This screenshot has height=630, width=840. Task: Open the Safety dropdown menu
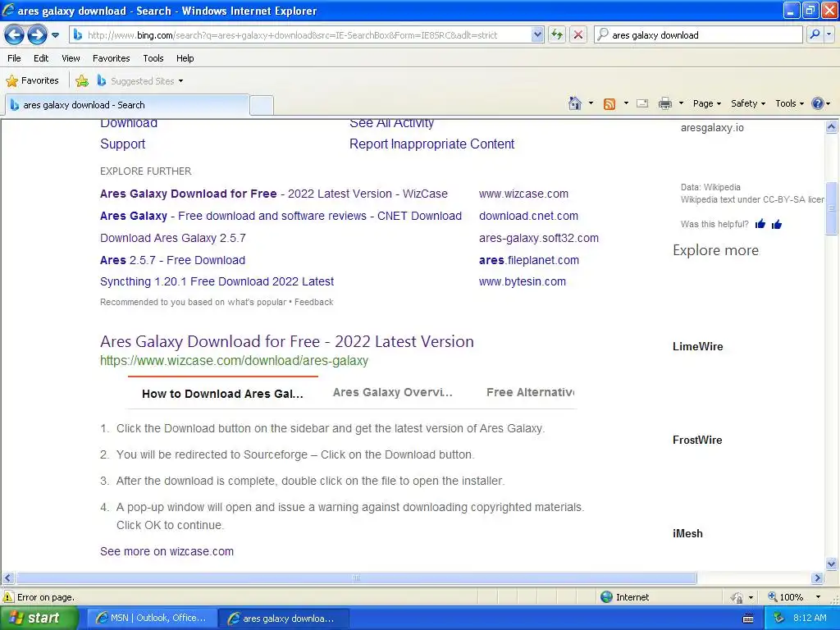coord(748,103)
